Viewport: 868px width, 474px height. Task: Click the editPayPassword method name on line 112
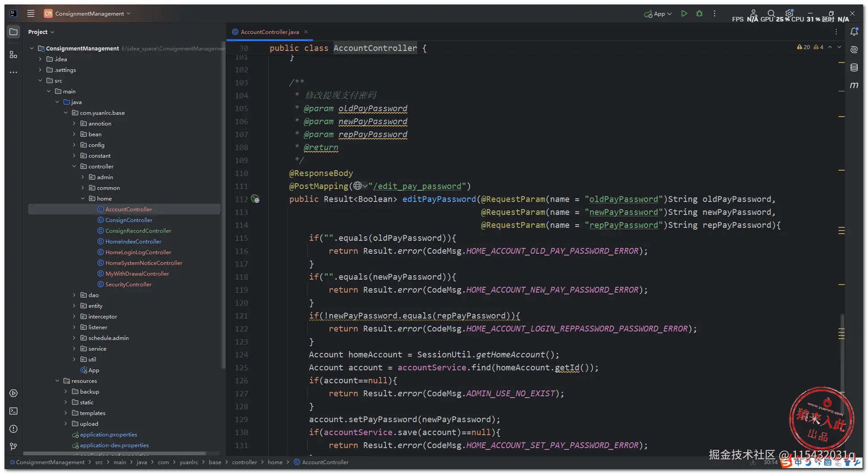tap(439, 199)
